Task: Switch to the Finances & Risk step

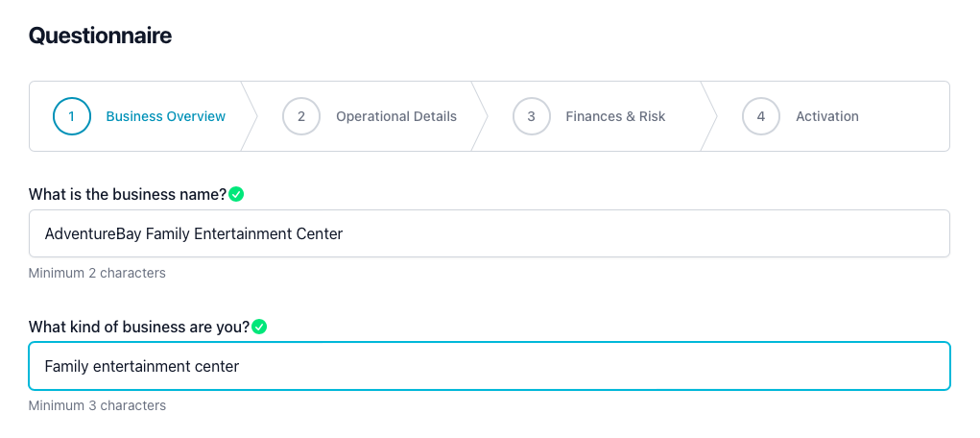Action: click(x=615, y=116)
